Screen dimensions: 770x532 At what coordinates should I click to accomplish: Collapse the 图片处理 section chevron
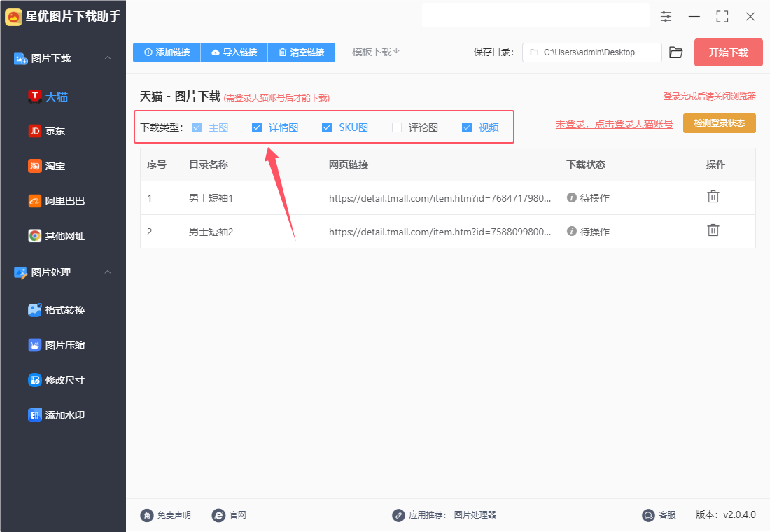pyautogui.click(x=108, y=272)
